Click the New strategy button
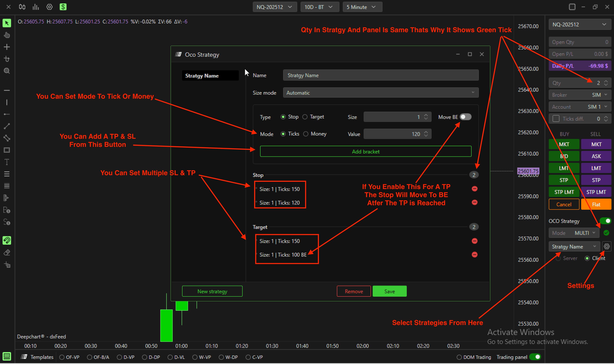 212,291
